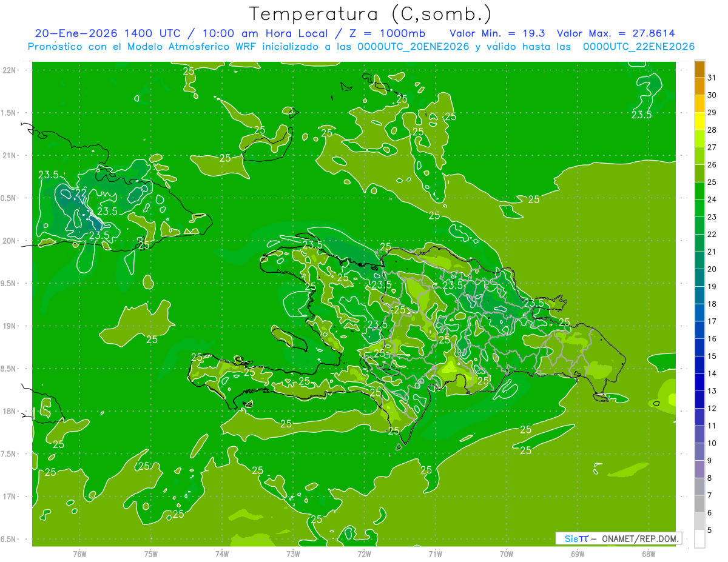This screenshot has height=562, width=728.
Task: Click the legend value 19 on the color bar
Action: (712, 287)
